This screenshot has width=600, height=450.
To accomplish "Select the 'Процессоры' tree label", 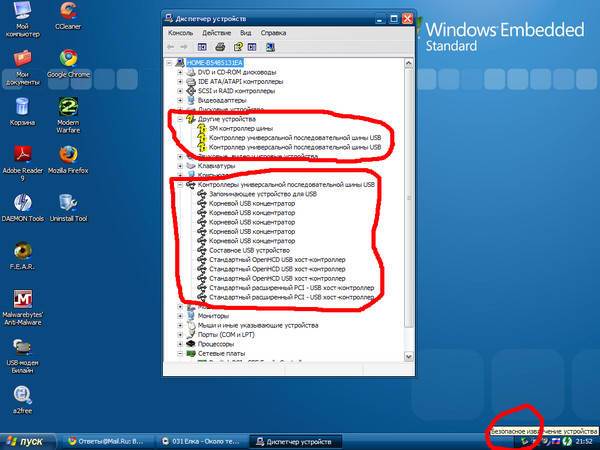I will 215,344.
